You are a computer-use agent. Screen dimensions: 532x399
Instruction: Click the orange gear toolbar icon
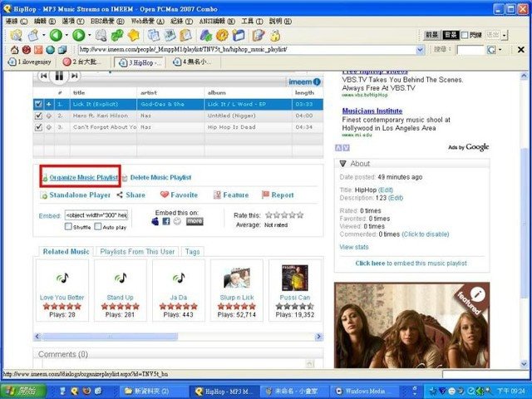(222, 35)
